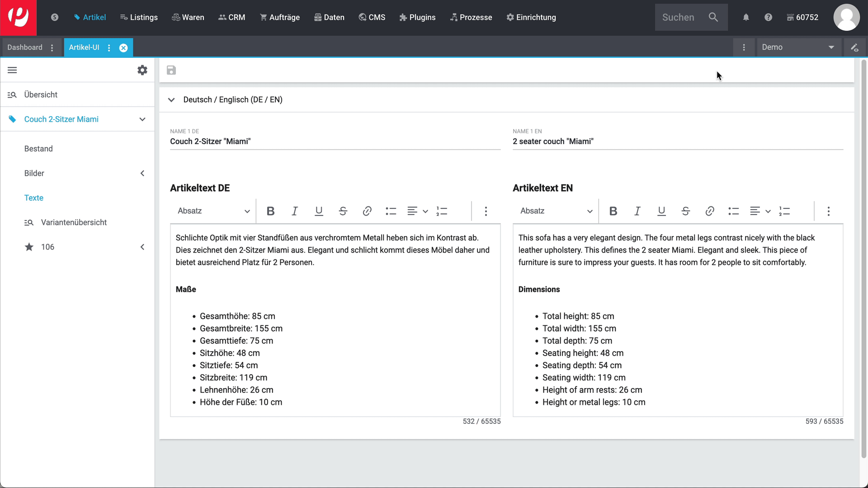Toggle underline in the Artikeltext DE editor
The width and height of the screenshot is (868, 488).
(319, 211)
